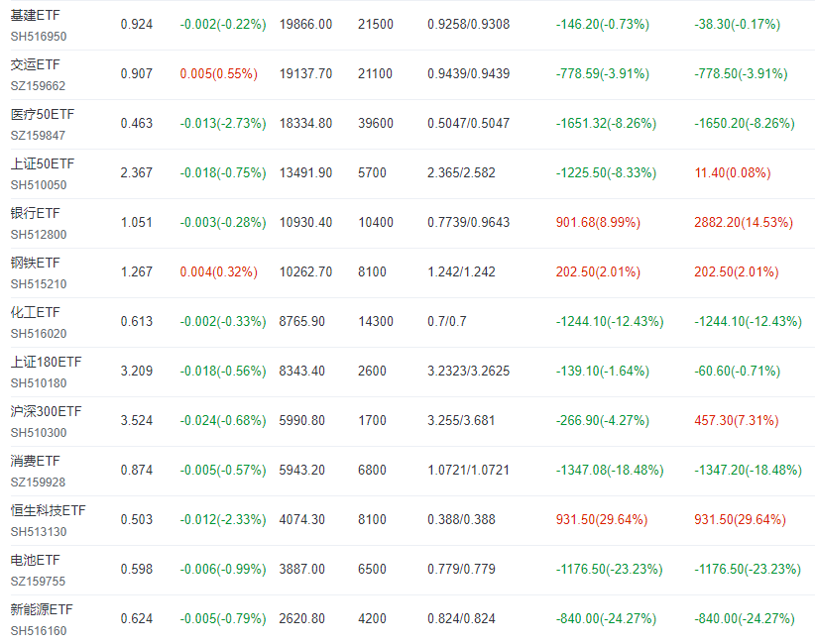Select fund code SH512800
Screen dimensions: 815x644
39,234
